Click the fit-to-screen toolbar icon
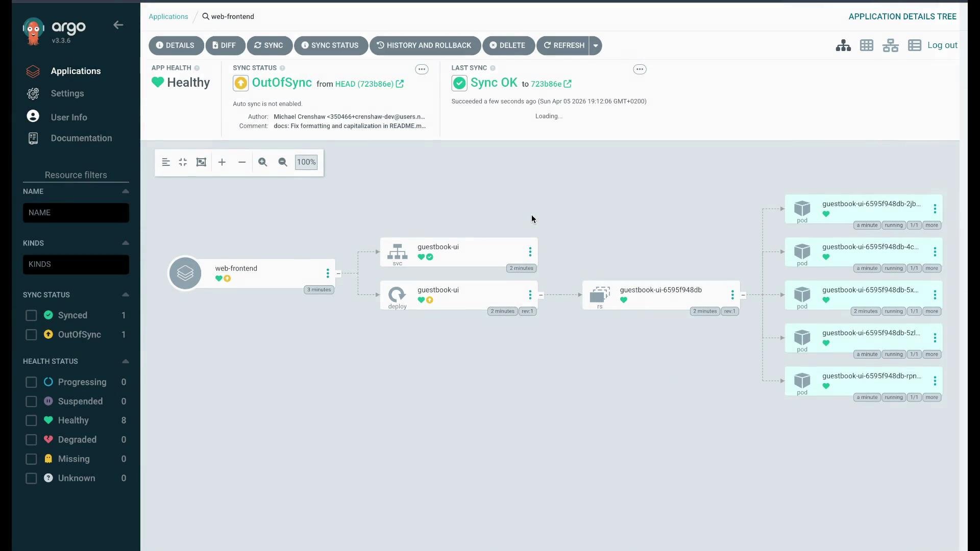This screenshot has width=980, height=551. click(201, 162)
